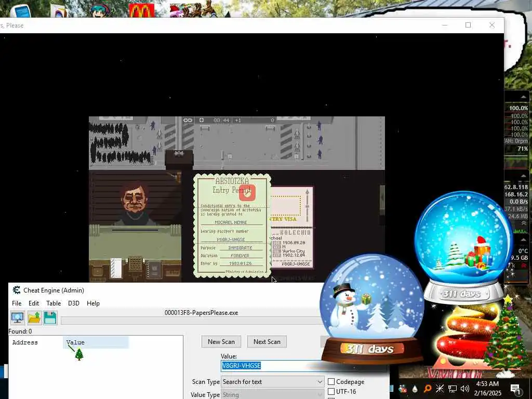Open the network tray icon

tap(453, 389)
